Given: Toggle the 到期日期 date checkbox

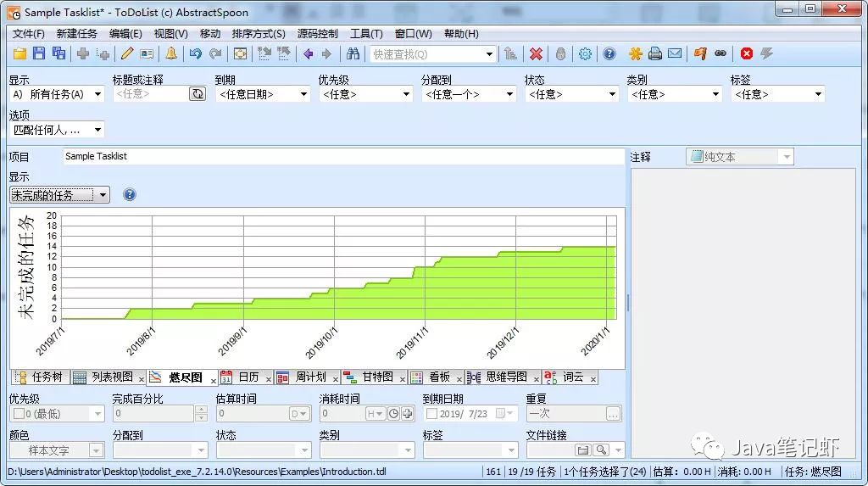Looking at the screenshot, I should click(431, 413).
